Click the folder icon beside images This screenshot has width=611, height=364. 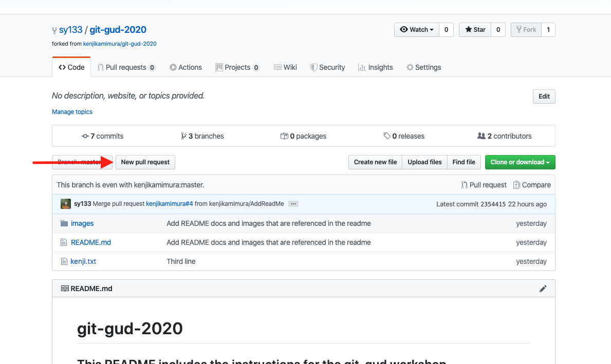[x=64, y=223]
